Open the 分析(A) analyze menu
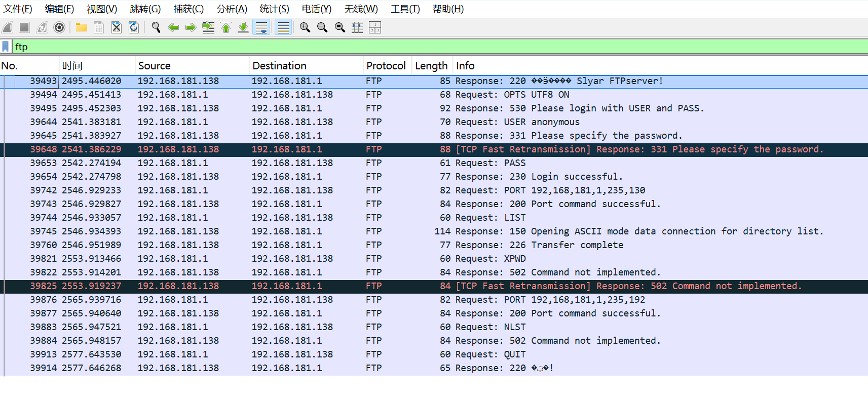Viewport: 868px width, 402px height. pos(232,9)
